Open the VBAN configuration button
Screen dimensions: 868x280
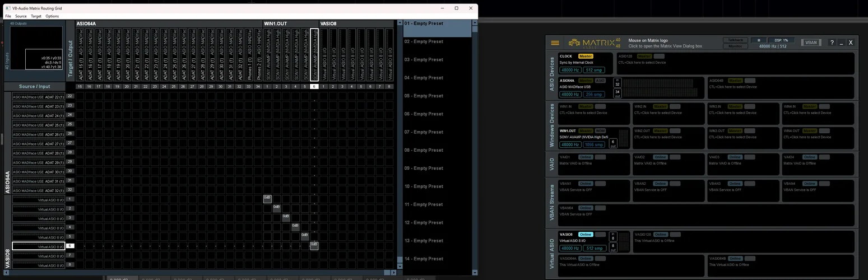[x=810, y=43]
